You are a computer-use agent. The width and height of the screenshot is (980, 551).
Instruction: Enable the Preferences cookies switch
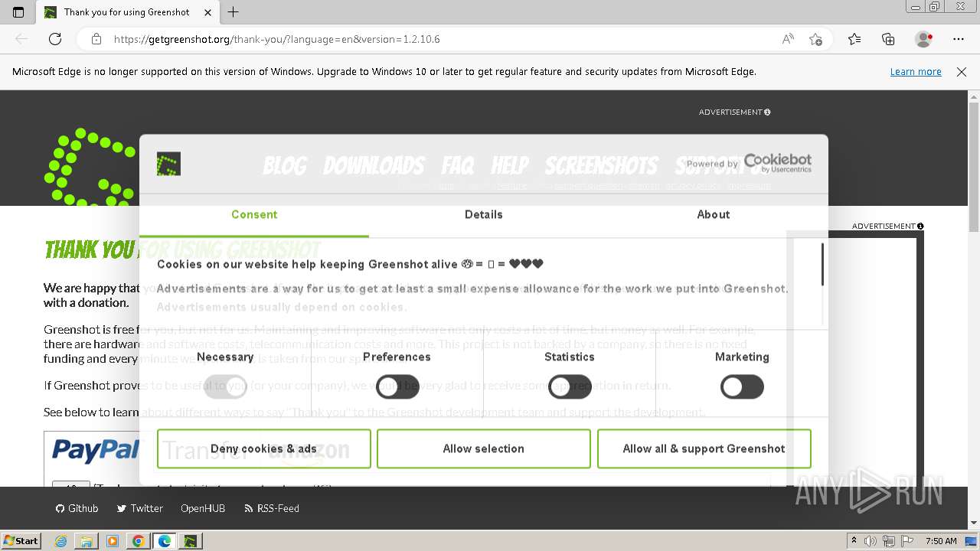click(397, 386)
